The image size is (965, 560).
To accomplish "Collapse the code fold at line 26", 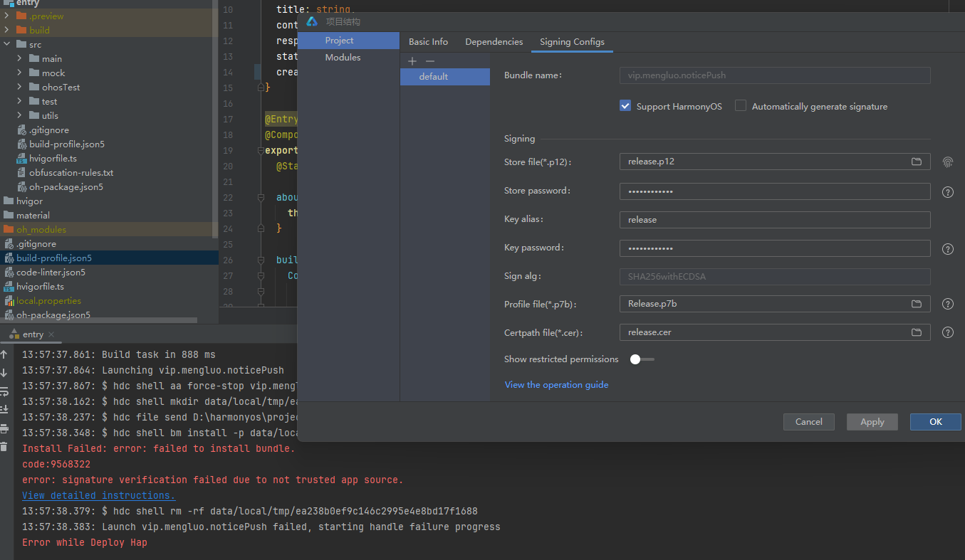I will [x=261, y=260].
